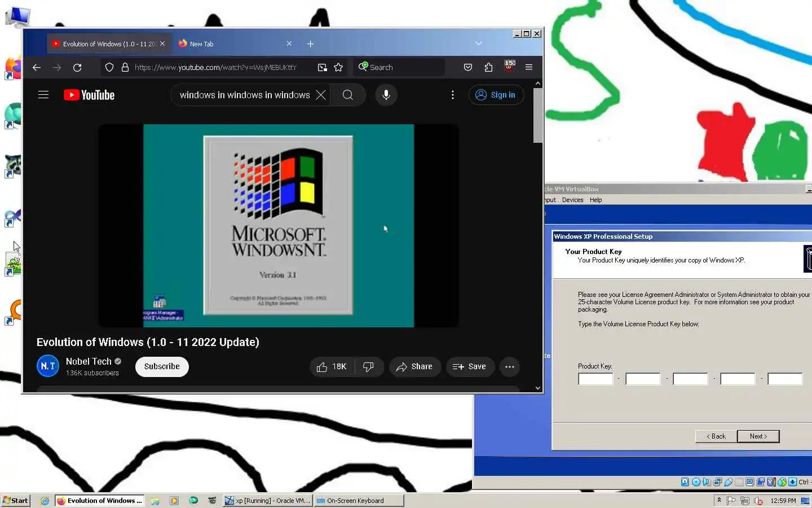Click the YouTube search magnifier button
The height and width of the screenshot is (508, 812).
tap(348, 95)
